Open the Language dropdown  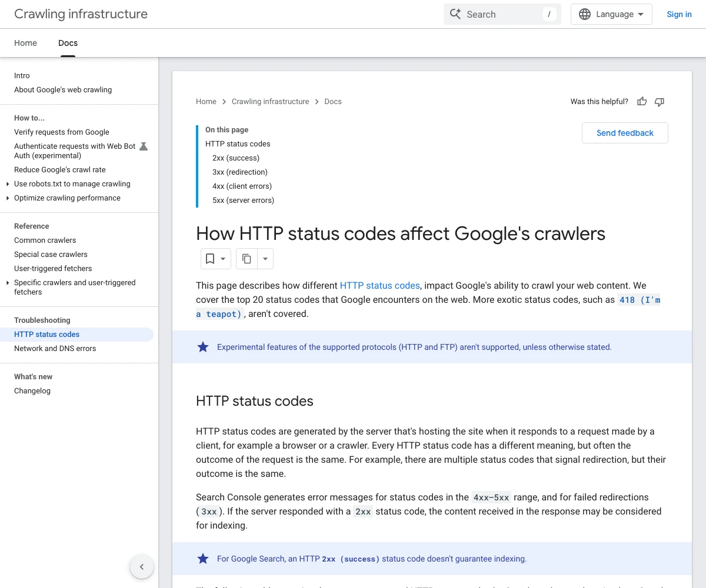(x=611, y=14)
